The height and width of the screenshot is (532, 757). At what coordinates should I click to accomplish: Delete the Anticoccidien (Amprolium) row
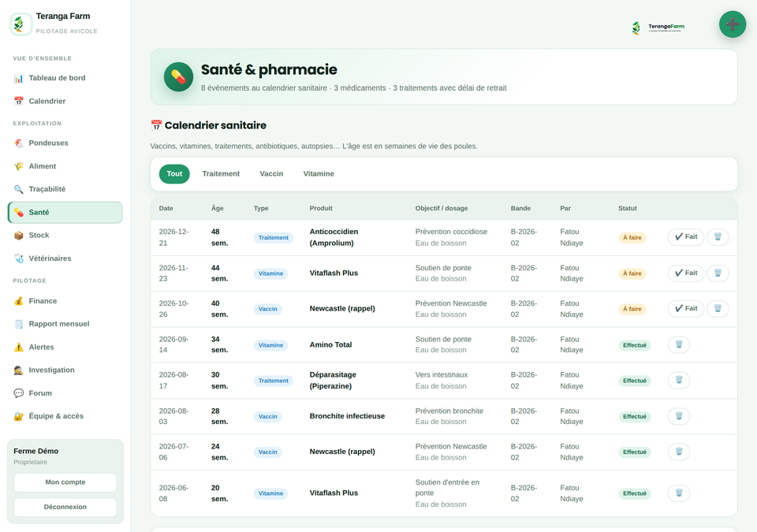[718, 237]
